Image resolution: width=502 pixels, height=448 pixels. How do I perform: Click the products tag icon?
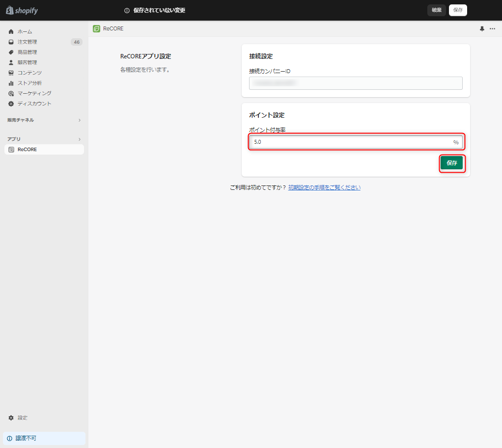point(11,52)
